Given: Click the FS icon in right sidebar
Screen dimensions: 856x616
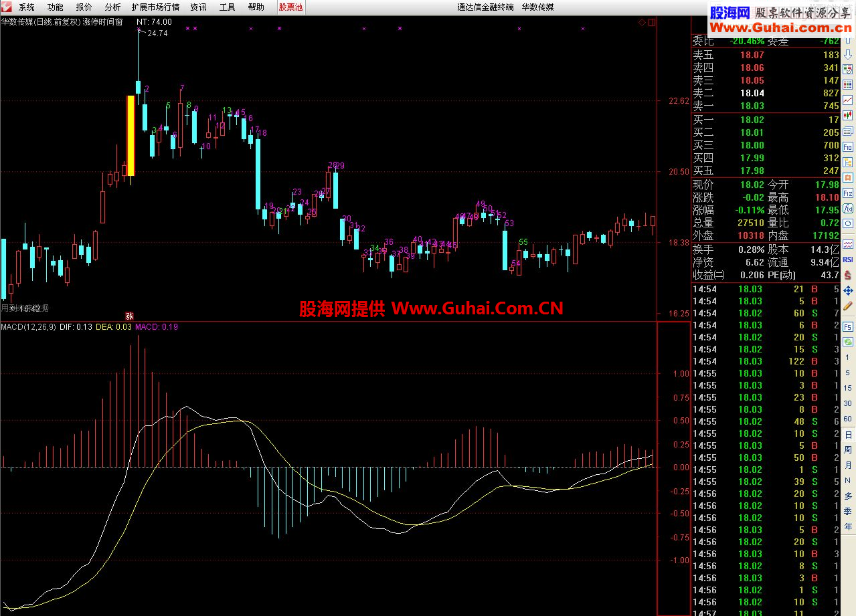Looking at the screenshot, I should [848, 326].
